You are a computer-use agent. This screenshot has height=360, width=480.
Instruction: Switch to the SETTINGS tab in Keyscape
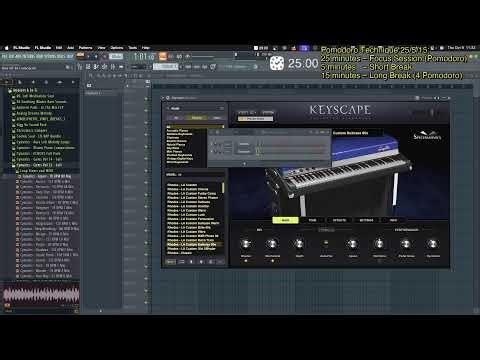click(366, 220)
